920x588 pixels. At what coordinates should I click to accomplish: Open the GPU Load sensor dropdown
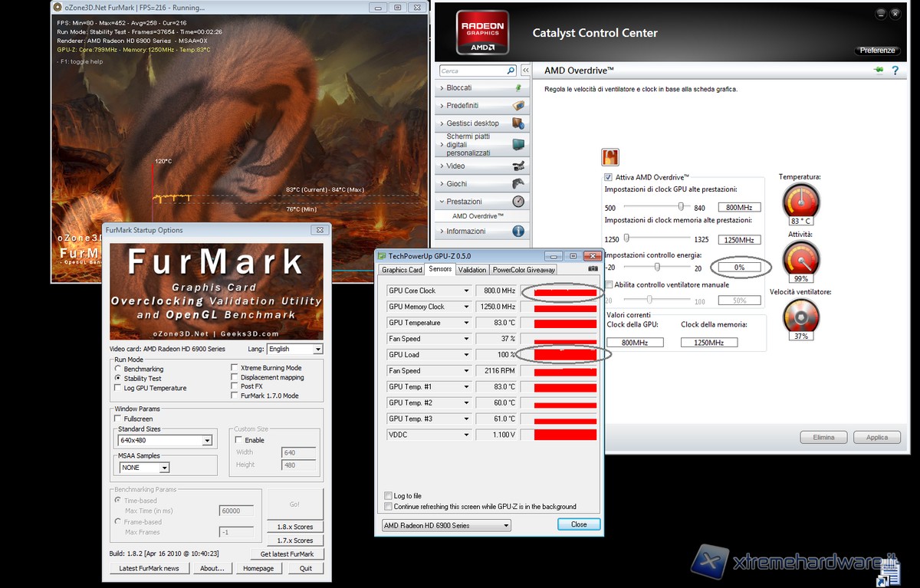click(466, 355)
